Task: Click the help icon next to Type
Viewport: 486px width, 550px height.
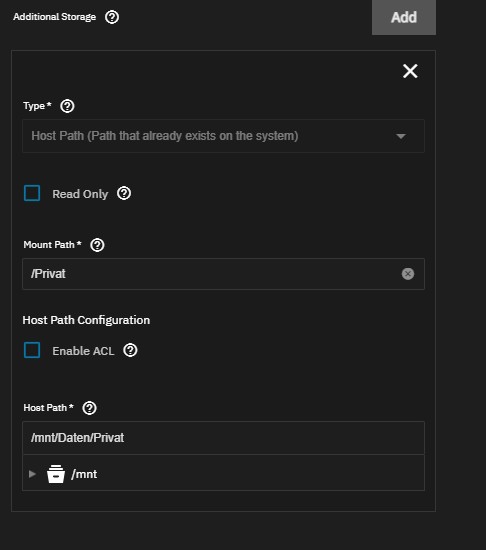Action: [x=67, y=106]
